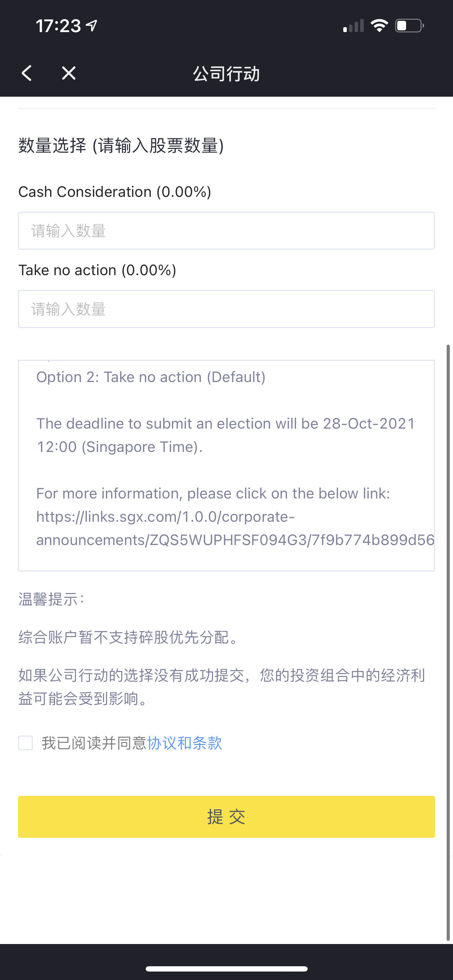Tap the location arrow beside the time
Image resolution: width=453 pixels, height=980 pixels.
(92, 25)
